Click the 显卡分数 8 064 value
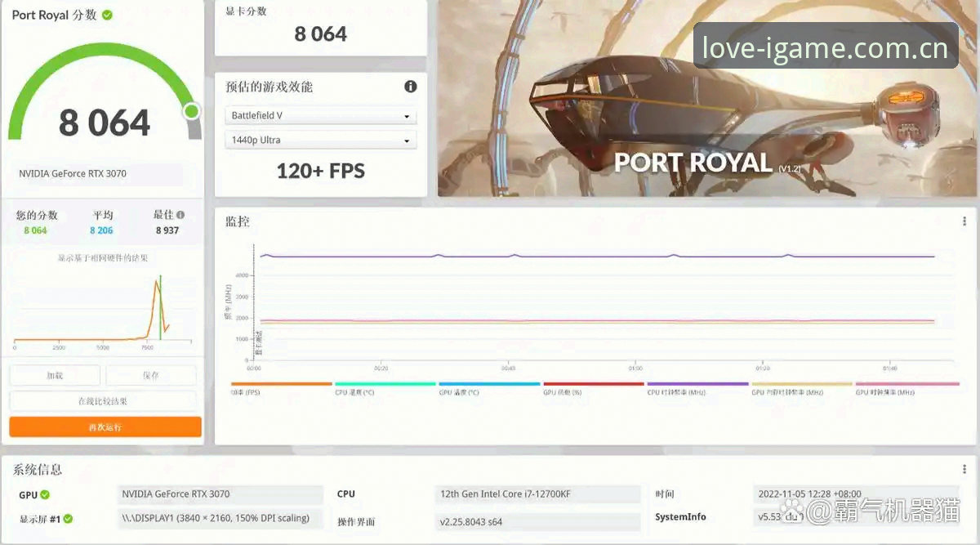 (x=321, y=34)
